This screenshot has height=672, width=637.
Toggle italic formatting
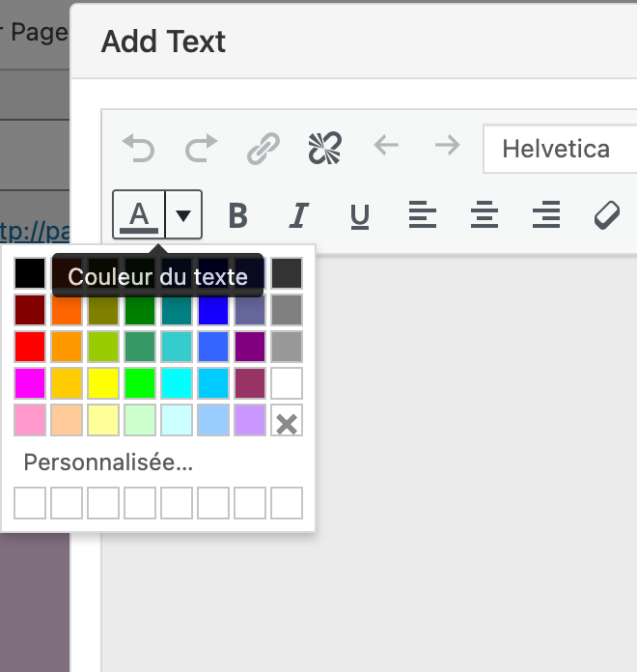point(299,214)
